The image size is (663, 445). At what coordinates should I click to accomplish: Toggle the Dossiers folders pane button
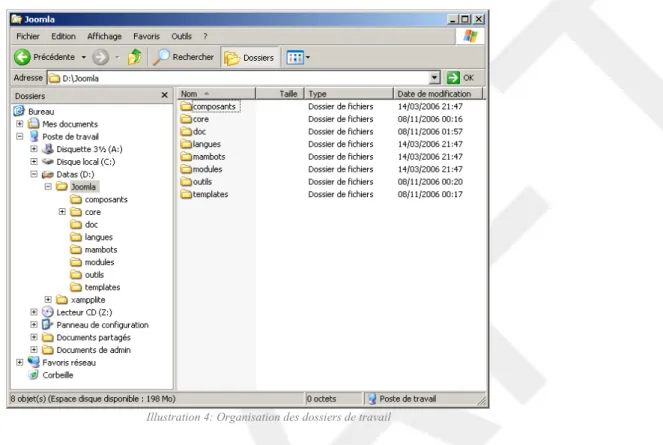click(x=249, y=58)
